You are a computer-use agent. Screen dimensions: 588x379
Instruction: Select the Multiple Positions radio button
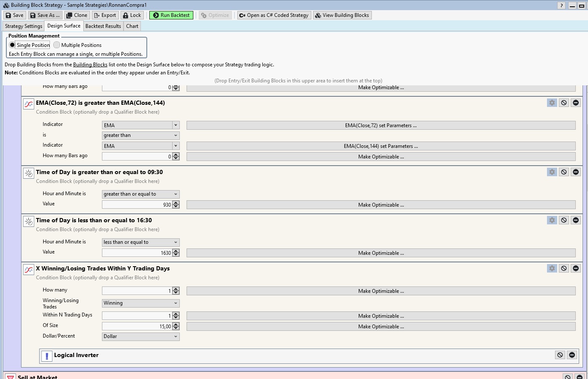tap(57, 45)
